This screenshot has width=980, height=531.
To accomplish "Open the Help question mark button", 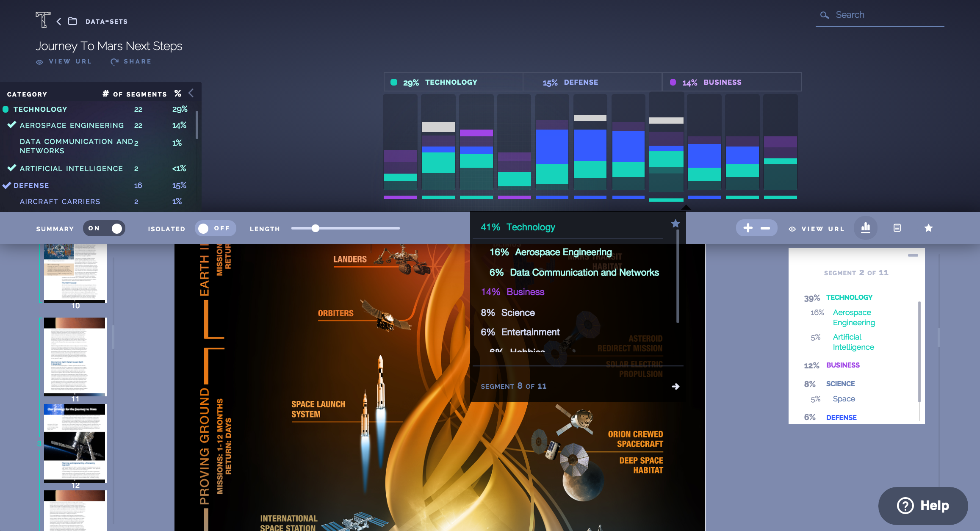I will (x=923, y=506).
